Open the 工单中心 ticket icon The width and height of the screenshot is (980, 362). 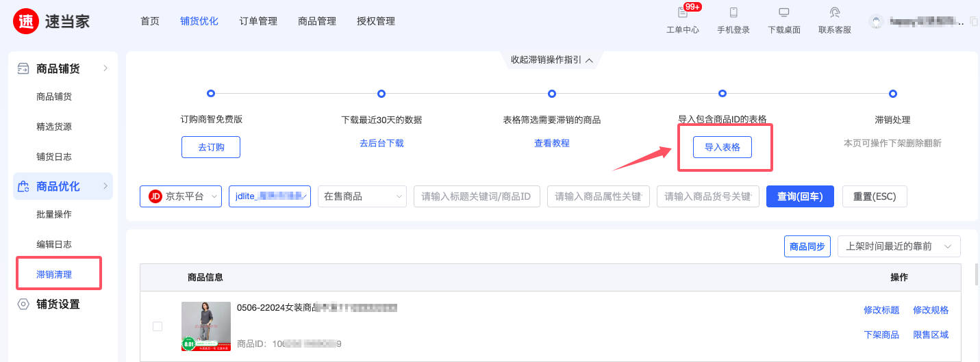[682, 12]
